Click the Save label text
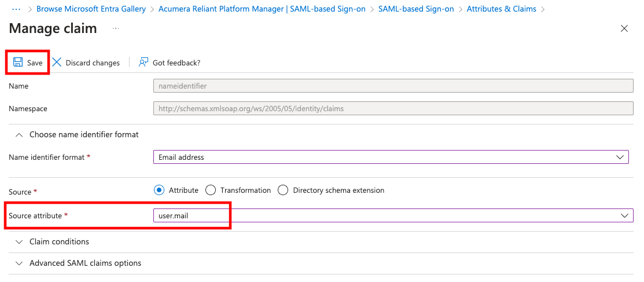 coord(35,63)
